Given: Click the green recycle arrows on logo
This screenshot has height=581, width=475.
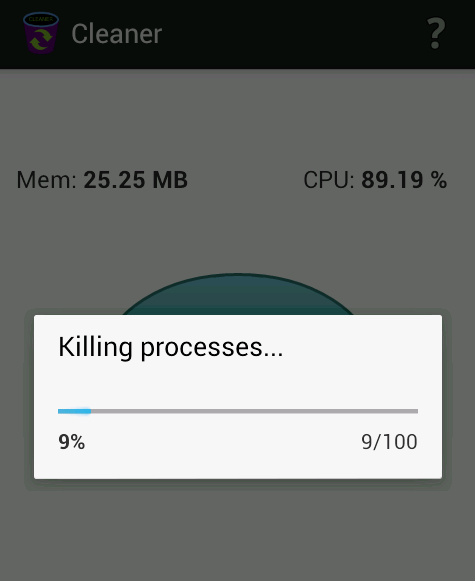Looking at the screenshot, I should tap(41, 40).
